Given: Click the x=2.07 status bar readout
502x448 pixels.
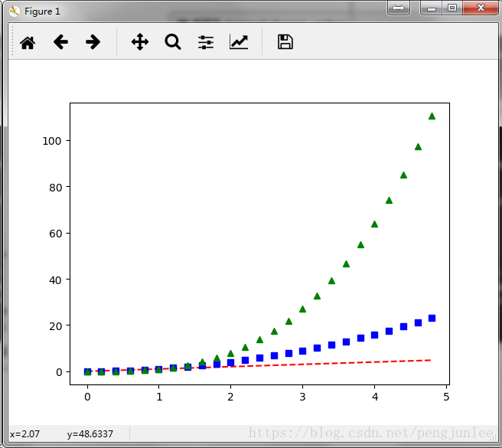Looking at the screenshot, I should [x=24, y=434].
